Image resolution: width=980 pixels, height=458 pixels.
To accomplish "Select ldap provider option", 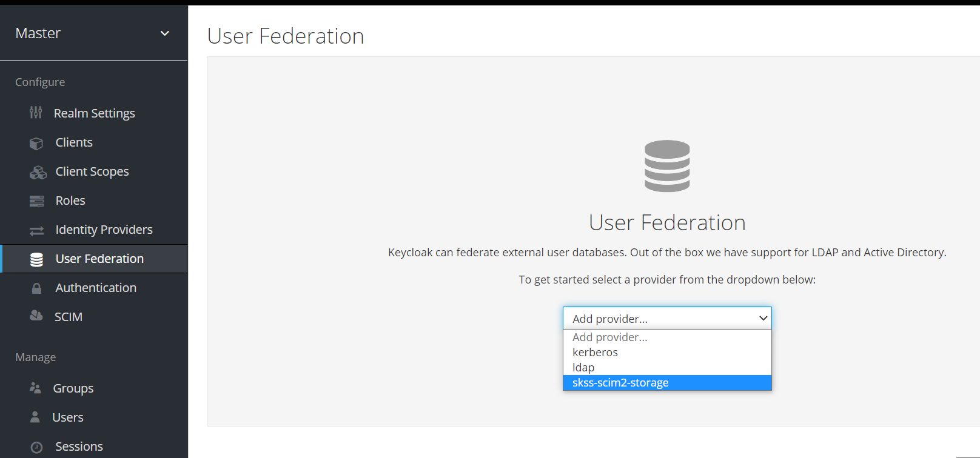I will [583, 367].
